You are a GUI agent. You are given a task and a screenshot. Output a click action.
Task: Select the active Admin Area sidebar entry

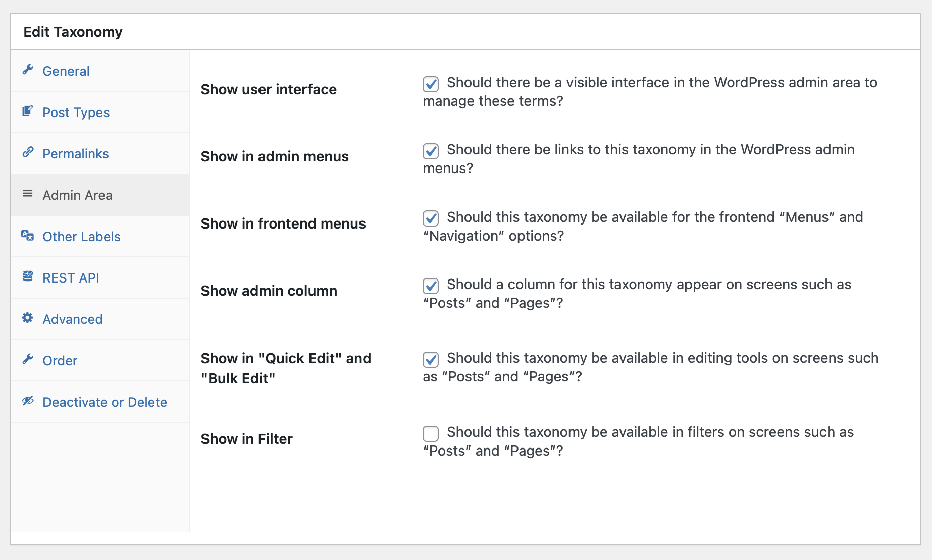pos(77,195)
